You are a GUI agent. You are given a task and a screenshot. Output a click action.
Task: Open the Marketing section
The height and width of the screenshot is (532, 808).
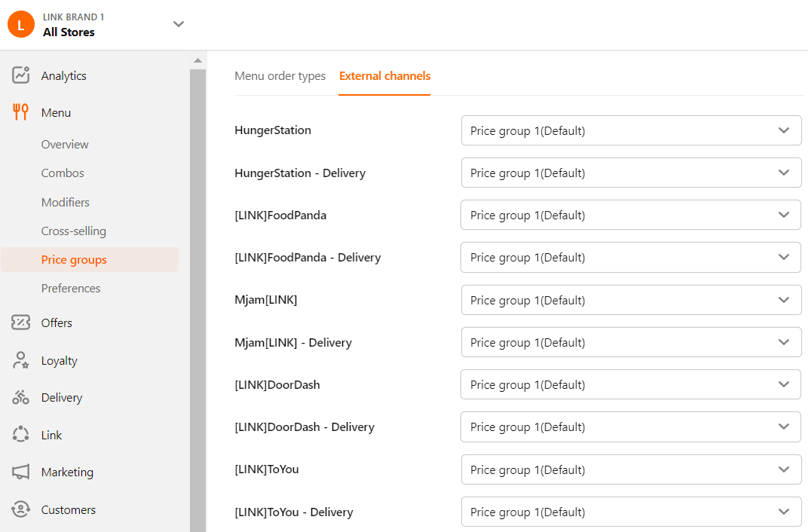(x=68, y=472)
